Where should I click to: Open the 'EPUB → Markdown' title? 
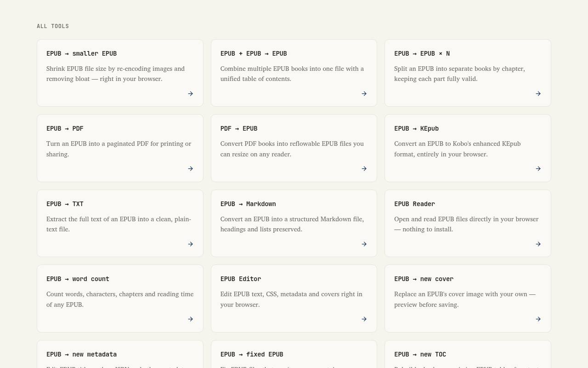(x=248, y=204)
